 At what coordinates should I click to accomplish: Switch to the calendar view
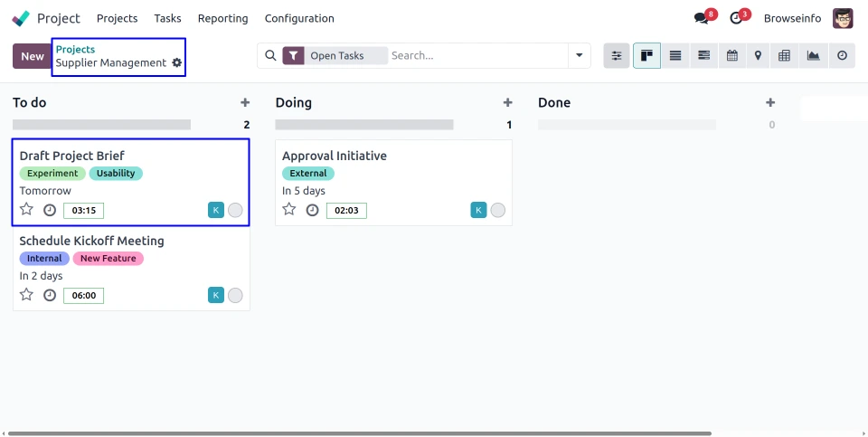[x=731, y=56]
